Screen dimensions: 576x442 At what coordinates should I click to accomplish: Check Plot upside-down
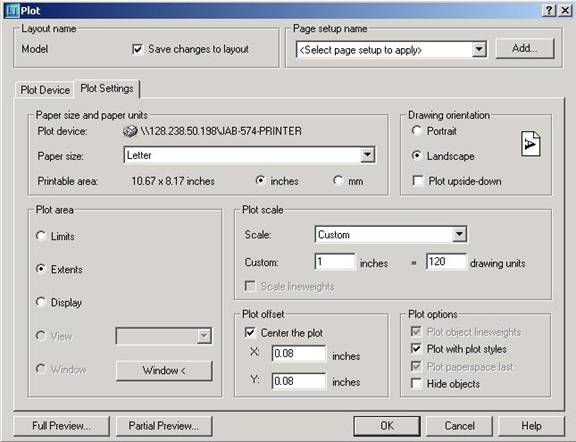418,181
